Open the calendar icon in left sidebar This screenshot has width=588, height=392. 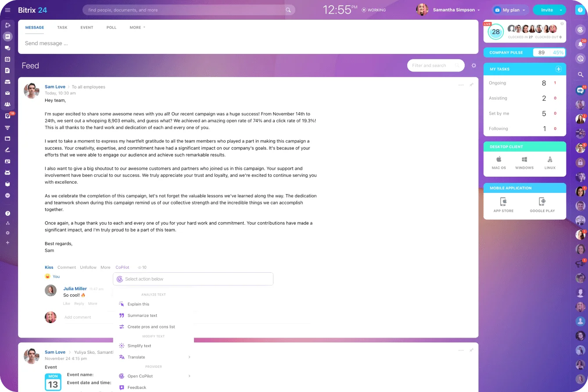[7, 59]
